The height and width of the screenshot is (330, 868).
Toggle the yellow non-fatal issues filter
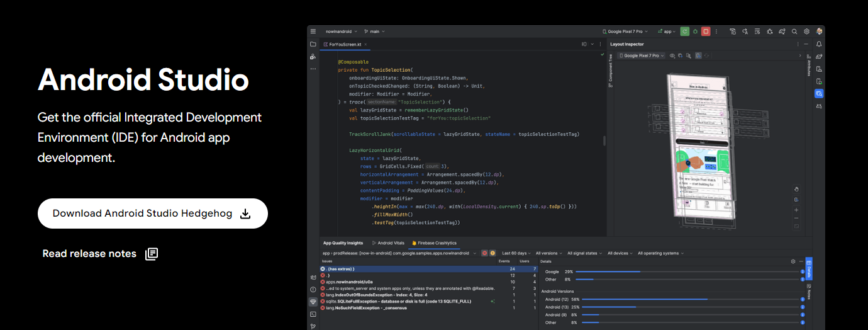tap(492, 253)
